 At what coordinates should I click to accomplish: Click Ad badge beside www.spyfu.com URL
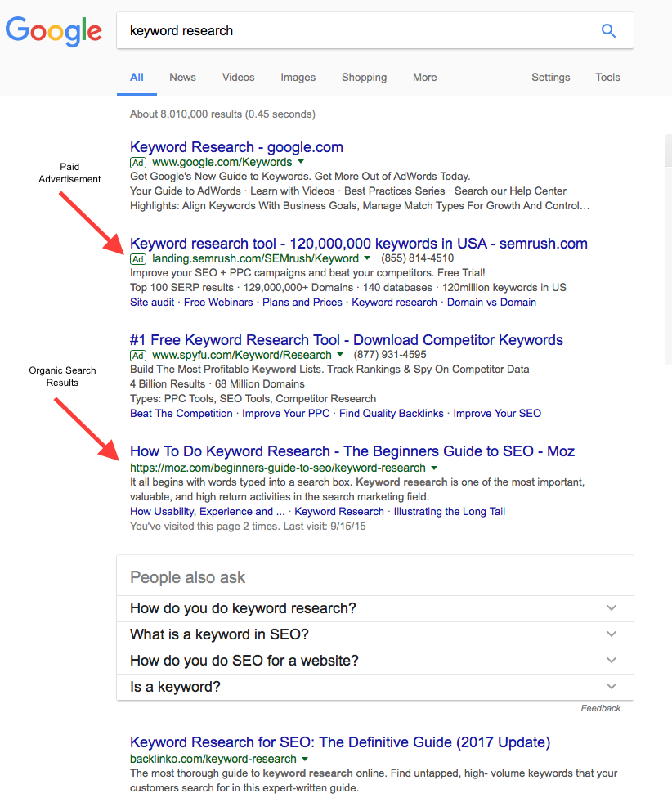coord(138,355)
